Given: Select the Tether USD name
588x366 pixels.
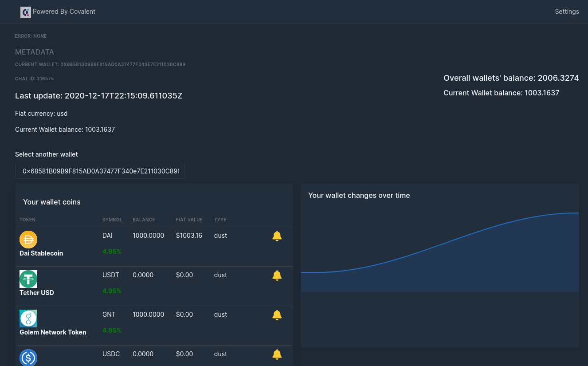Looking at the screenshot, I should tap(37, 293).
